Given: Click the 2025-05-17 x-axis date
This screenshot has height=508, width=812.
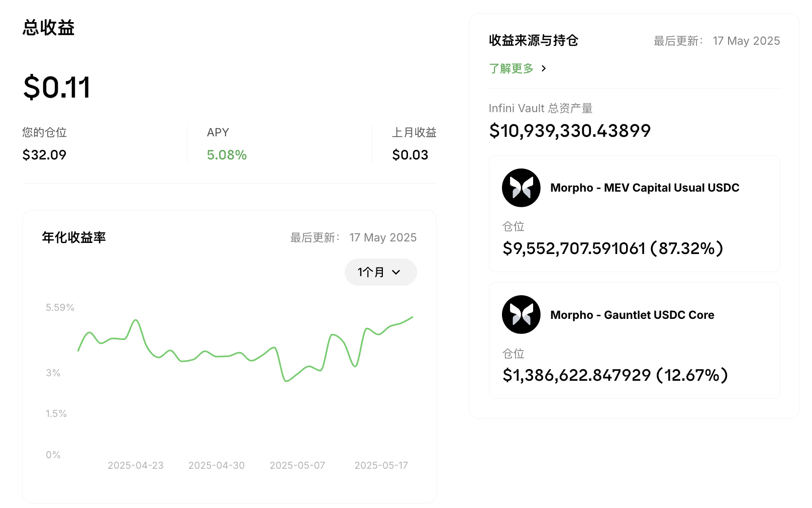Looking at the screenshot, I should tap(381, 465).
